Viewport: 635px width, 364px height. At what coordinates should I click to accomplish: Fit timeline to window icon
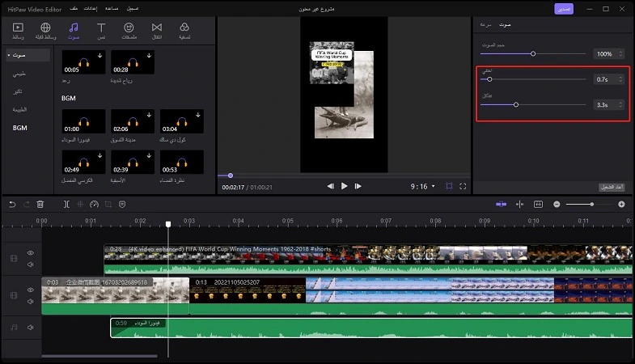538,205
